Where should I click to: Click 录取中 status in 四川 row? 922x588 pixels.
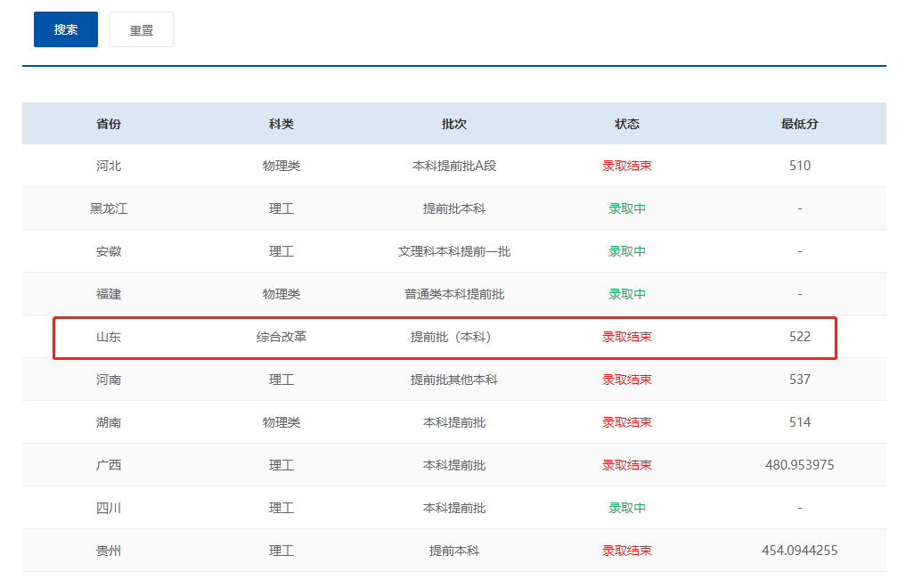click(x=627, y=508)
